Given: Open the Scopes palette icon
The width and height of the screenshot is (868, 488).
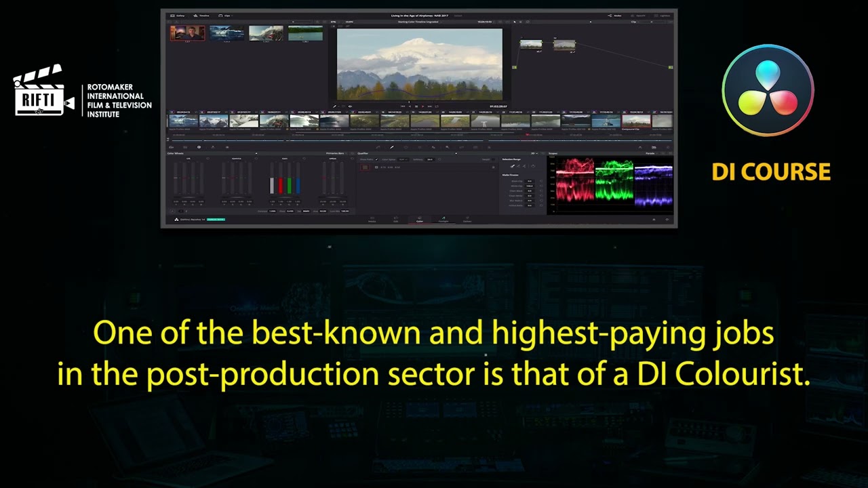Looking at the screenshot, I should click(x=654, y=147).
